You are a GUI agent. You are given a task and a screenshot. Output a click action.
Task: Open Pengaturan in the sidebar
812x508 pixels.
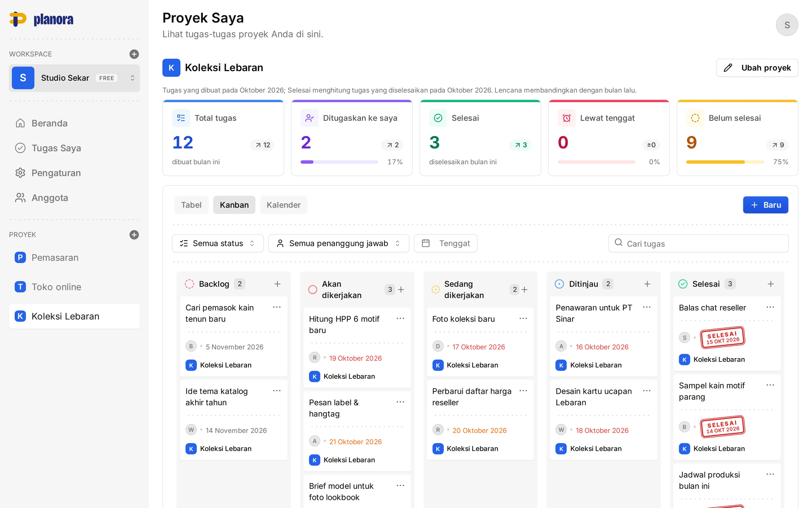click(74, 173)
